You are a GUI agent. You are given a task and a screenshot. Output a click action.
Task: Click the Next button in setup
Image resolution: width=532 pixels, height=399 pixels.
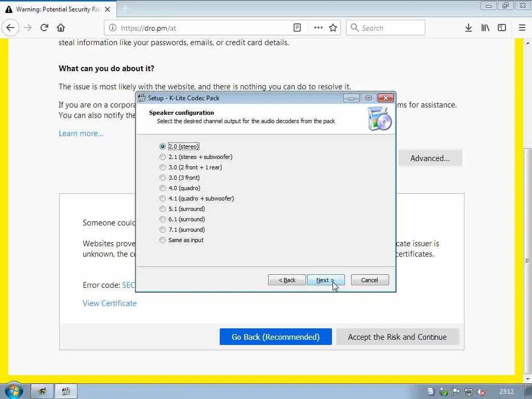coord(326,280)
